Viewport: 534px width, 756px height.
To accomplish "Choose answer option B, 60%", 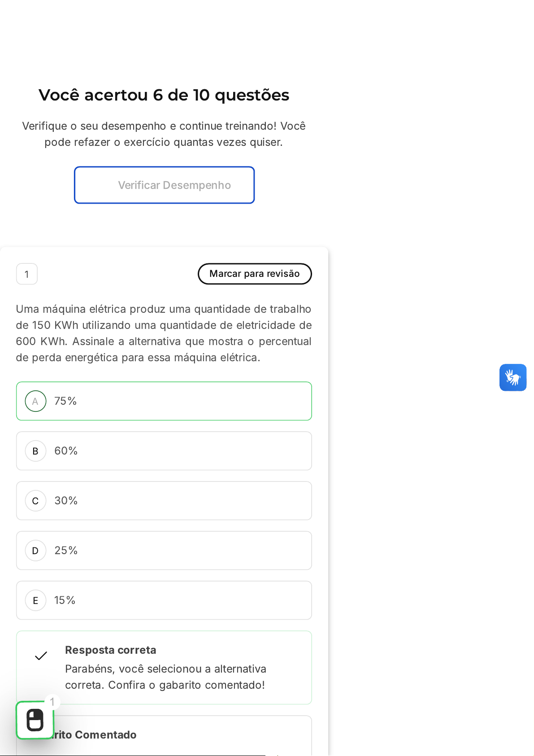I will pos(164,451).
